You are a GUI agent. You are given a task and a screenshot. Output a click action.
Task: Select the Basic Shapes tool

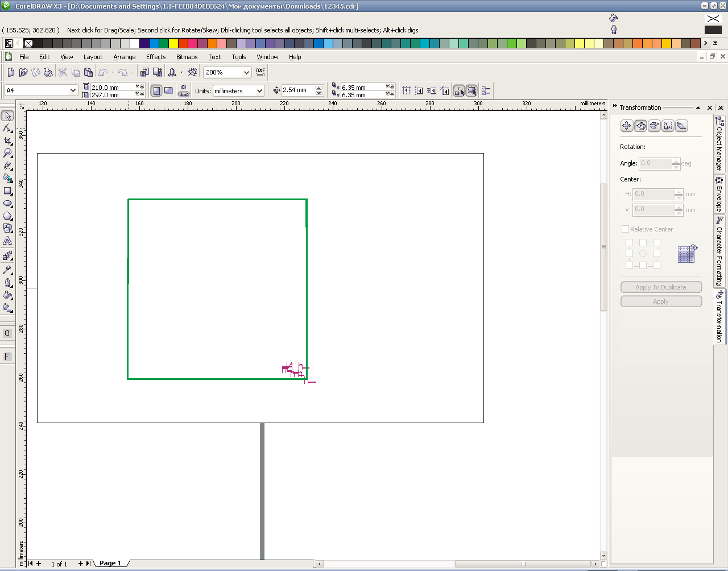click(7, 228)
